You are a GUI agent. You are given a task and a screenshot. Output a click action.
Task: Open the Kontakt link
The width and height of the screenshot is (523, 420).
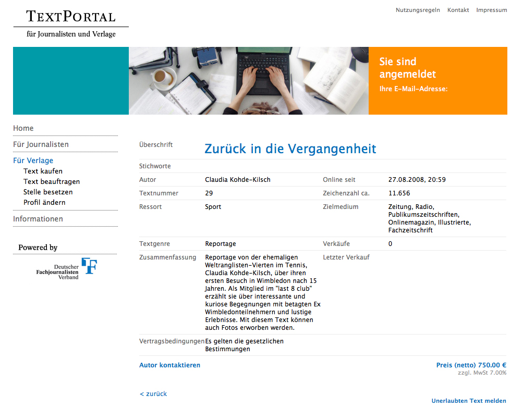pyautogui.click(x=458, y=10)
